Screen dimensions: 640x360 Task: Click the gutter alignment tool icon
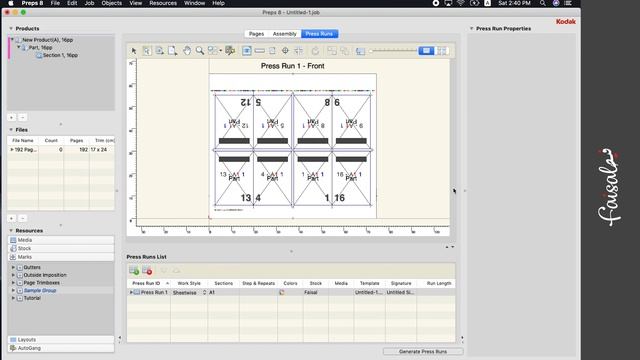pos(298,51)
